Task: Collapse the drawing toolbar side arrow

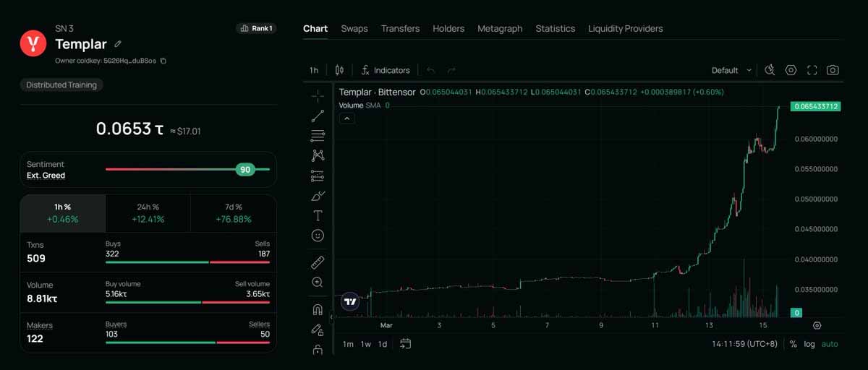Action: 332,317
